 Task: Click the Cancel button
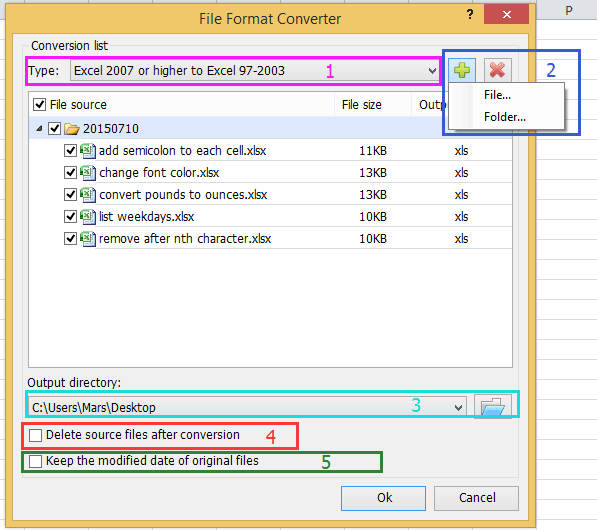[476, 498]
